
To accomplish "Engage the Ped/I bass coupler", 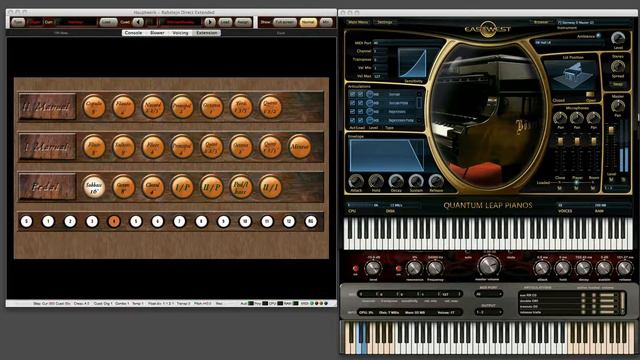I will click(x=241, y=187).
